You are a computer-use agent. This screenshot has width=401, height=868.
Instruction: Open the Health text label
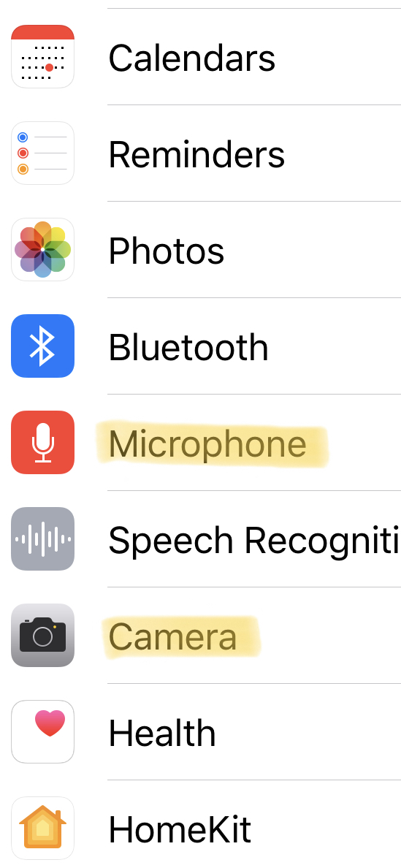pyautogui.click(x=161, y=733)
